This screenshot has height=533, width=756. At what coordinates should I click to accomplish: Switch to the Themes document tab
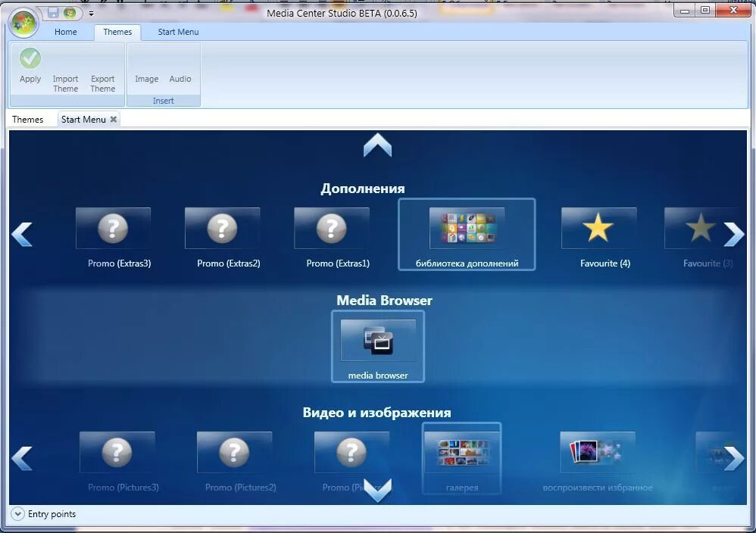pyautogui.click(x=27, y=120)
